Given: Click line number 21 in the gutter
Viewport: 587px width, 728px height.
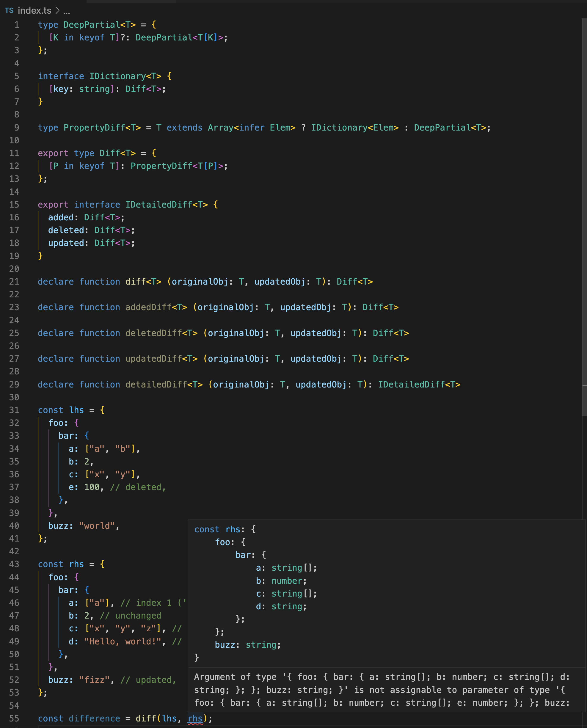Looking at the screenshot, I should pos(14,281).
